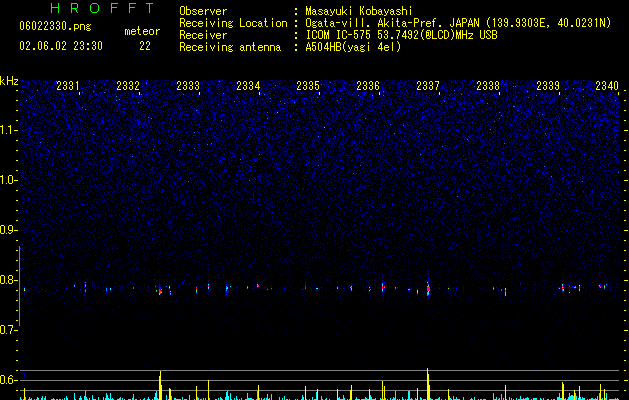Click the Receiver field label
Screen dimensions: 629x400
point(203,35)
